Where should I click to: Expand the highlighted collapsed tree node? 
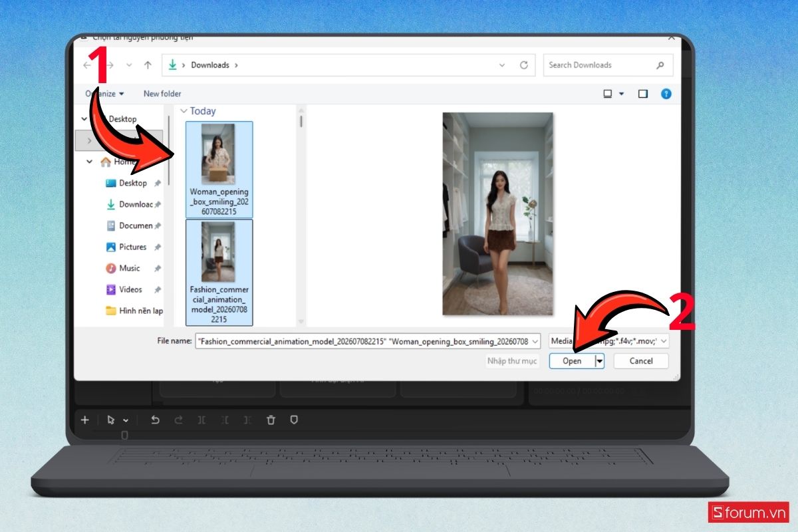(90, 140)
